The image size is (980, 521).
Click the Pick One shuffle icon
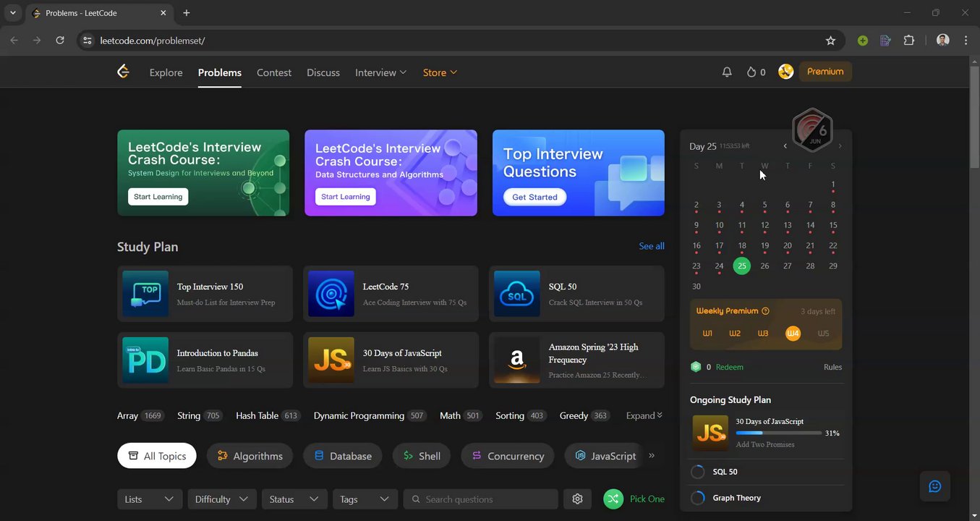[x=613, y=499]
